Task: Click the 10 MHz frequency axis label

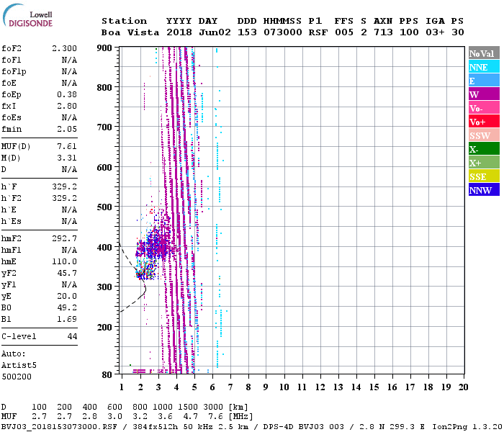Action: click(x=284, y=387)
